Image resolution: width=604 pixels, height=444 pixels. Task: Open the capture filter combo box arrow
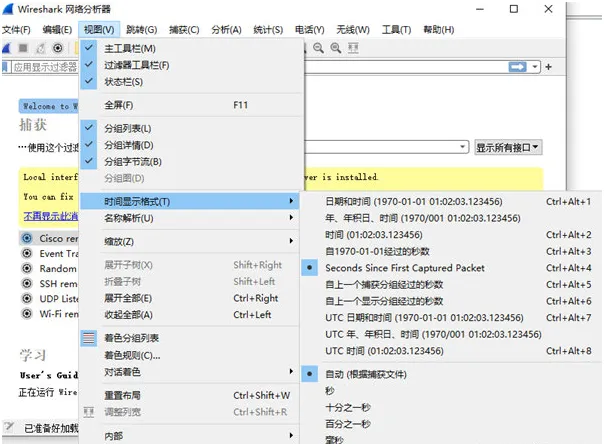point(462,147)
